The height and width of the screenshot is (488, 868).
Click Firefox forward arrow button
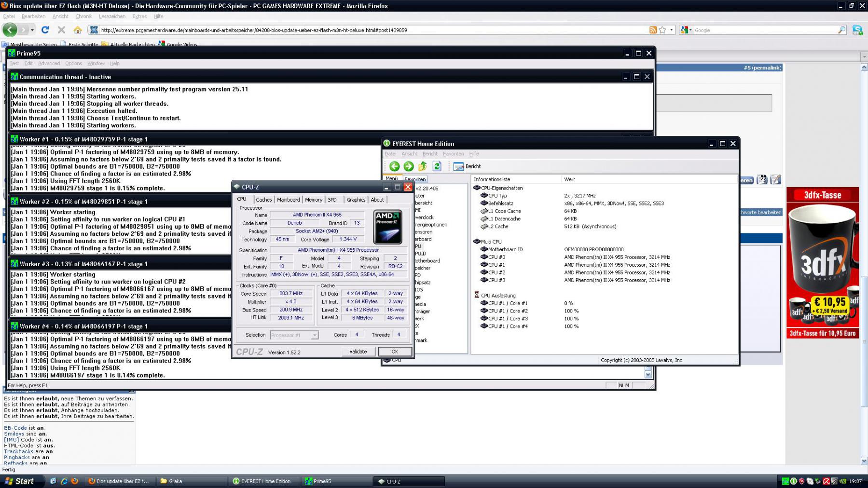coord(23,30)
